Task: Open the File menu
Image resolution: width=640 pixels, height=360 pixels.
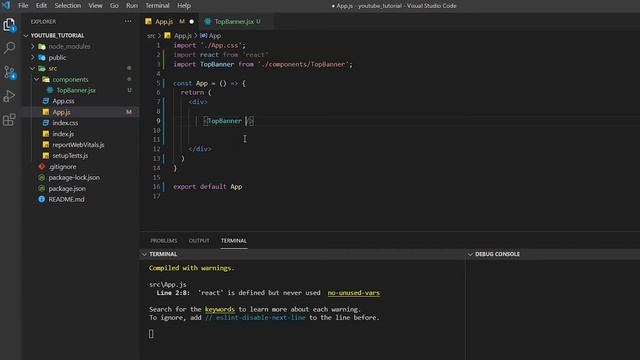Action: coord(23,6)
